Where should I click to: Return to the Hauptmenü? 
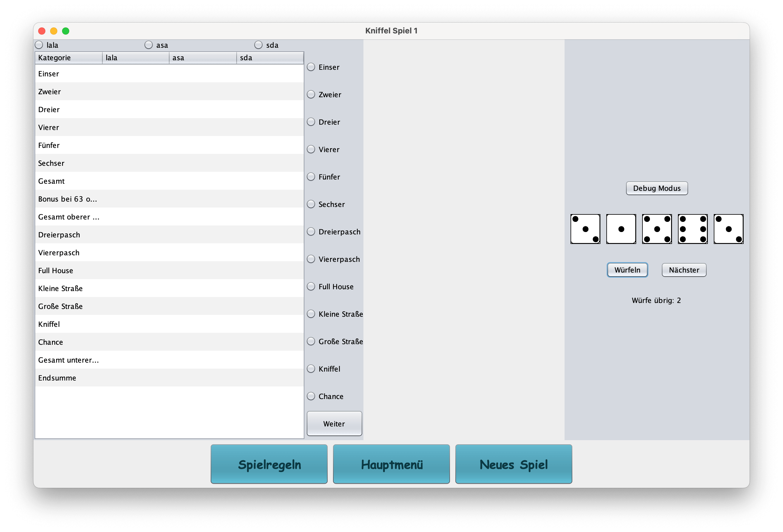(391, 464)
